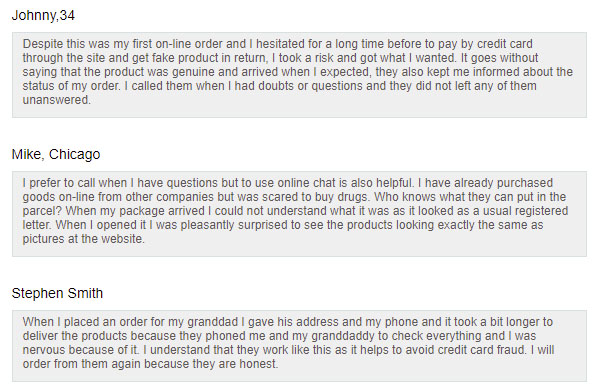Click the line starting 'When I placed an order'
Image resolution: width=597 pixels, height=392 pixels.
pyautogui.click(x=287, y=322)
